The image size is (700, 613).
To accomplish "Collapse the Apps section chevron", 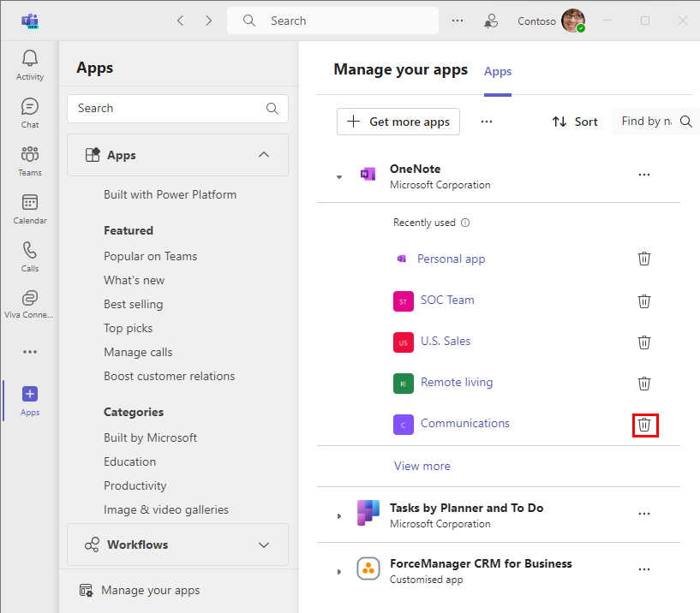I will point(264,155).
